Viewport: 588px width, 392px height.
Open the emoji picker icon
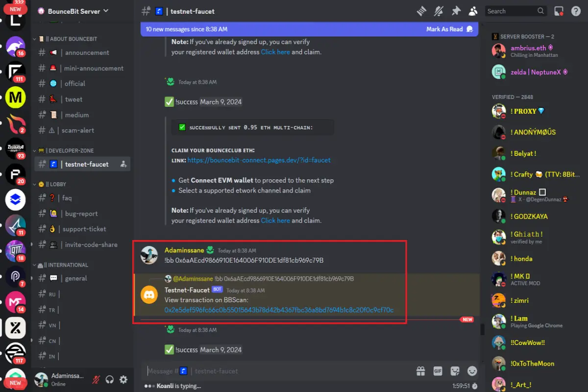pos(472,371)
